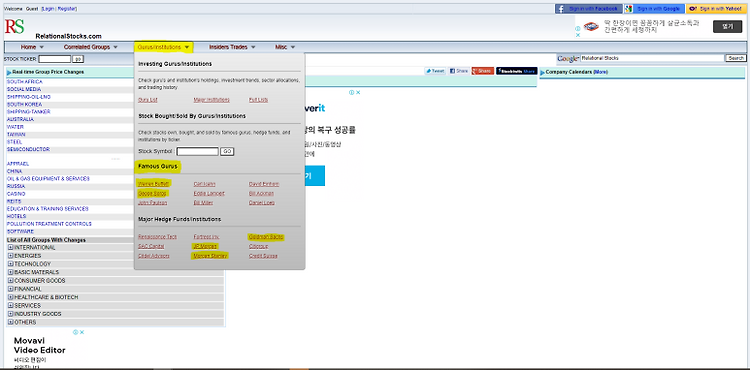Click the red Google+ Share button
Image resolution: width=750 pixels, height=370 pixels.
point(483,71)
